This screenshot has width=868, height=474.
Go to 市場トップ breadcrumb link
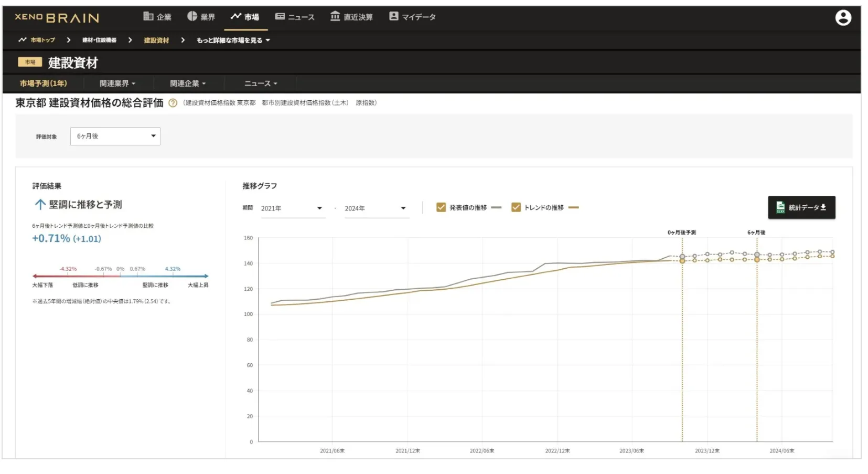[42, 40]
